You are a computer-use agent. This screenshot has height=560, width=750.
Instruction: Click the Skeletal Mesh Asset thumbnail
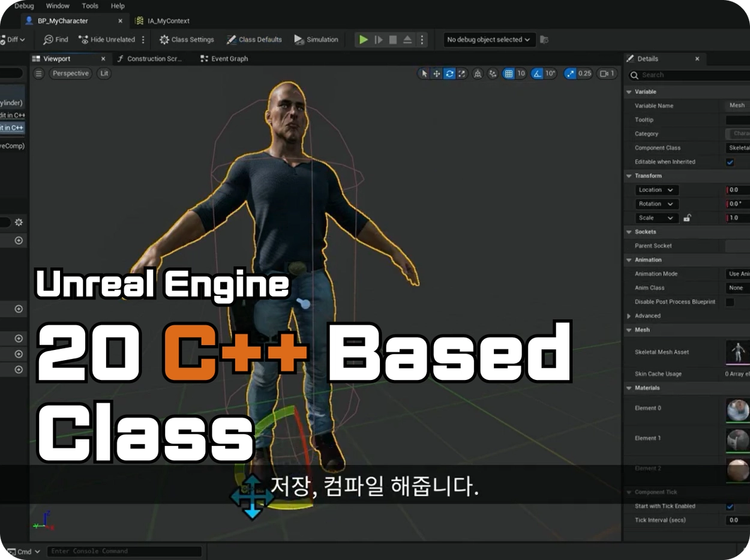point(738,352)
